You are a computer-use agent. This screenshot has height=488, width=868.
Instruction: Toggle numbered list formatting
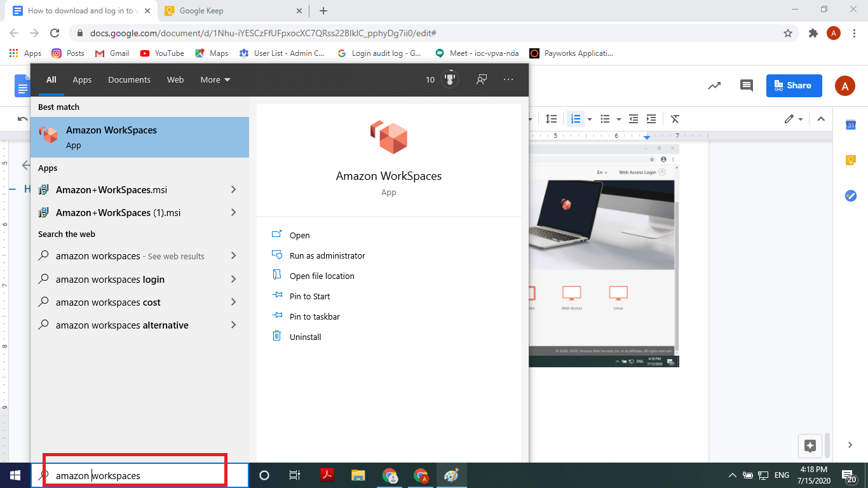pos(576,119)
